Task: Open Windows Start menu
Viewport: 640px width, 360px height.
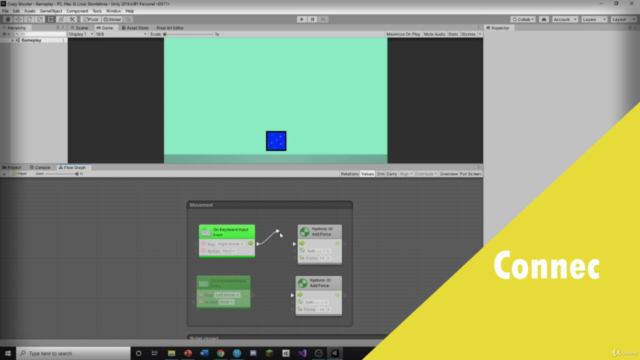Action: tap(8, 353)
